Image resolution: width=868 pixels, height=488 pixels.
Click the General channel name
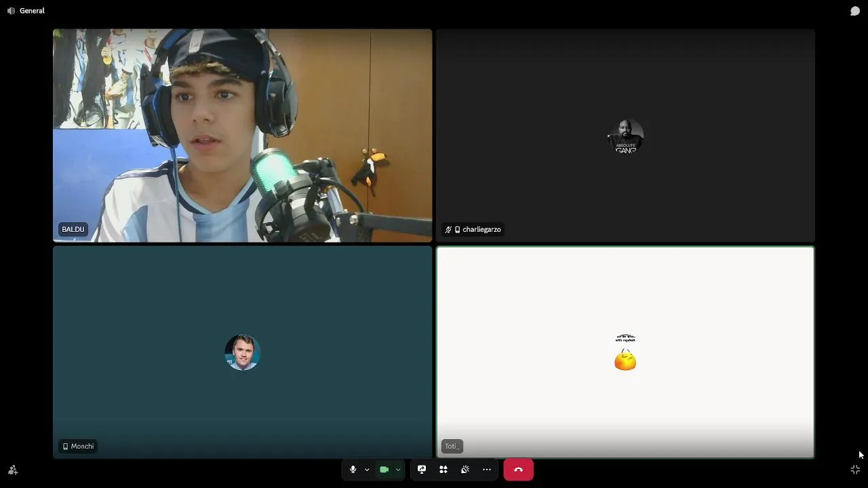click(x=32, y=11)
